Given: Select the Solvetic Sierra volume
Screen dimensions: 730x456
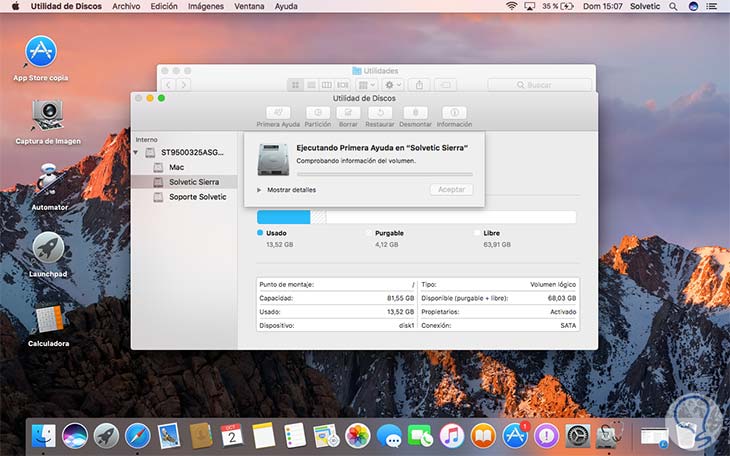Looking at the screenshot, I should pos(184,182).
